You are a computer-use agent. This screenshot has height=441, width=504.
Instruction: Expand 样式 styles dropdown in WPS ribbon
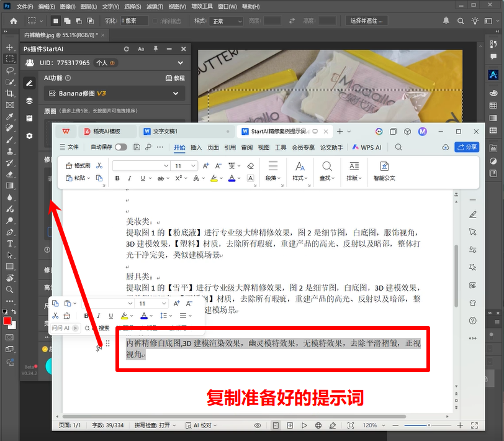(300, 178)
